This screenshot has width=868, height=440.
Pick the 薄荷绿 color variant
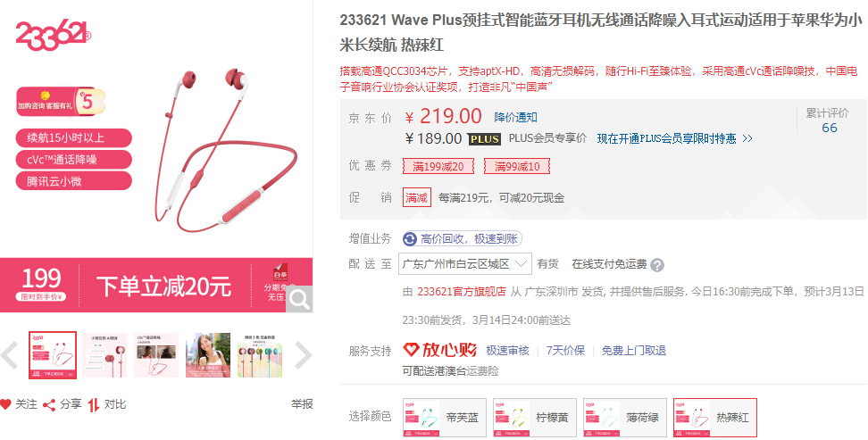coord(625,418)
